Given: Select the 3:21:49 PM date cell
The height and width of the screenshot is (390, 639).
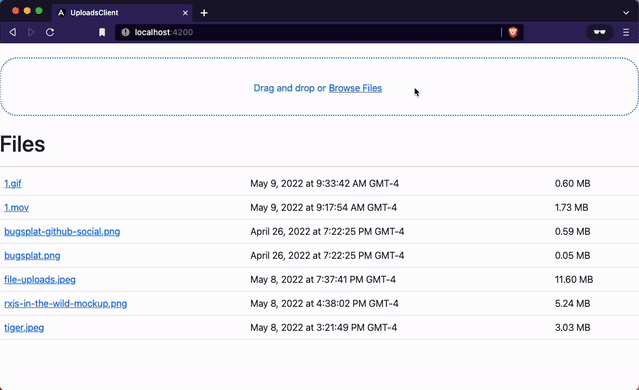Looking at the screenshot, I should click(x=324, y=328).
